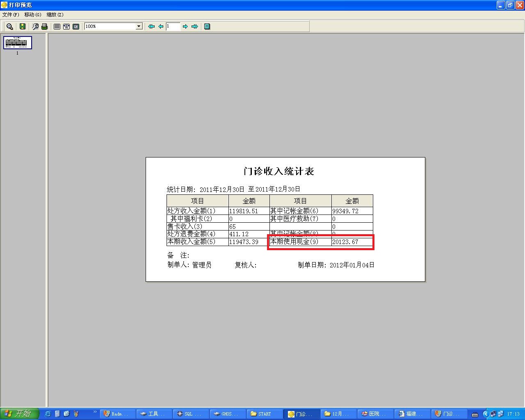This screenshot has width=525, height=420.
Task: Switch to the Radm... taskbar window
Action: pos(118,414)
